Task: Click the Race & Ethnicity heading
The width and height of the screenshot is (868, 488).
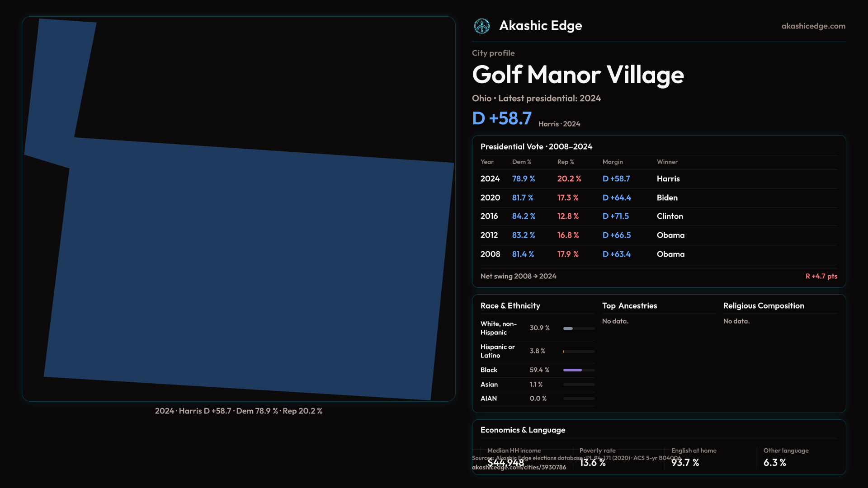Action: tap(510, 306)
